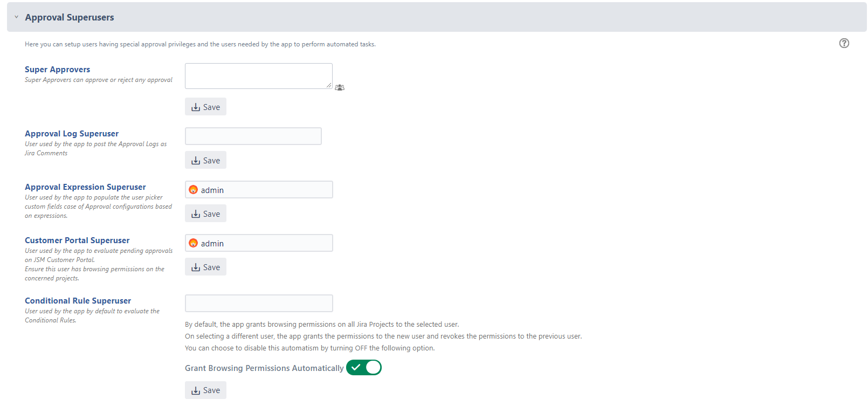Click the Customer Portal Superuser label
The image size is (868, 406).
(77, 240)
